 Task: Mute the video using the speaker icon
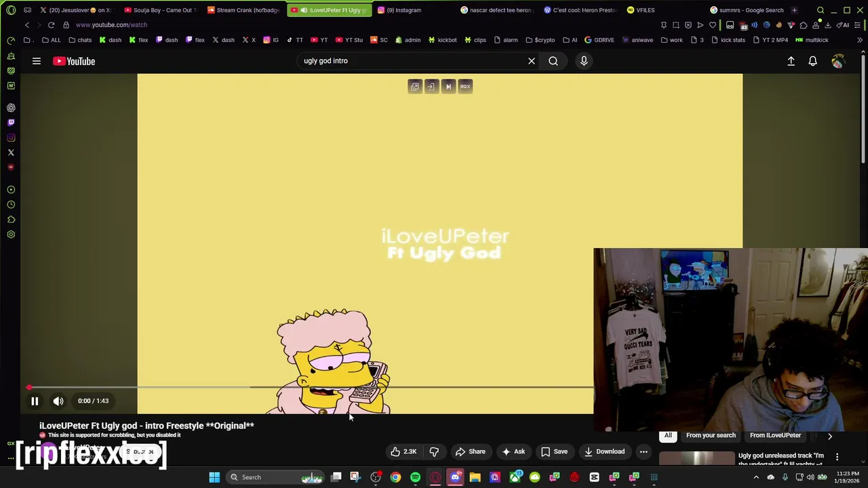click(58, 401)
